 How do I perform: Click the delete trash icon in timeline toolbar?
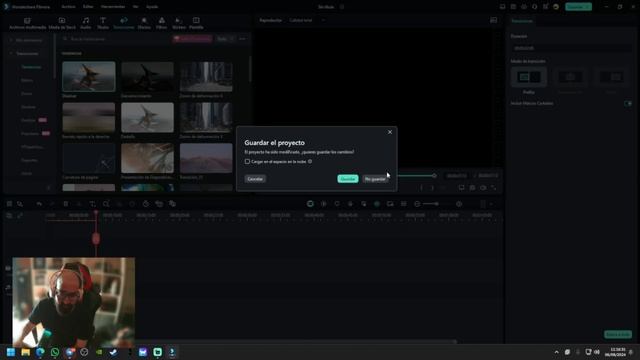(x=65, y=204)
